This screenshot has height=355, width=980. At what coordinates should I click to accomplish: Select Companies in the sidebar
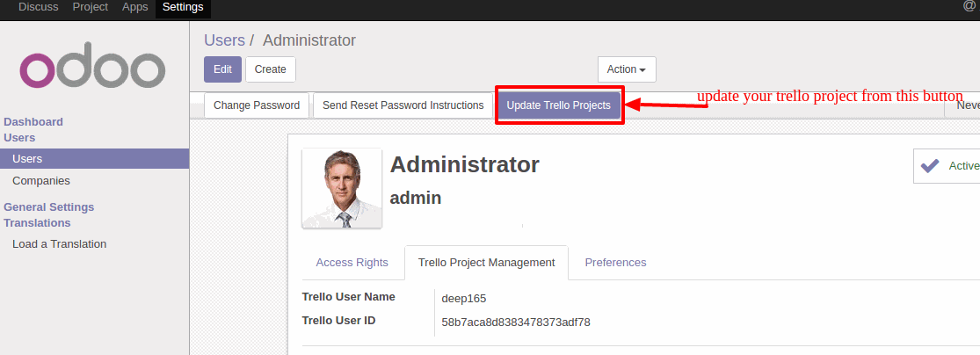pyautogui.click(x=41, y=181)
